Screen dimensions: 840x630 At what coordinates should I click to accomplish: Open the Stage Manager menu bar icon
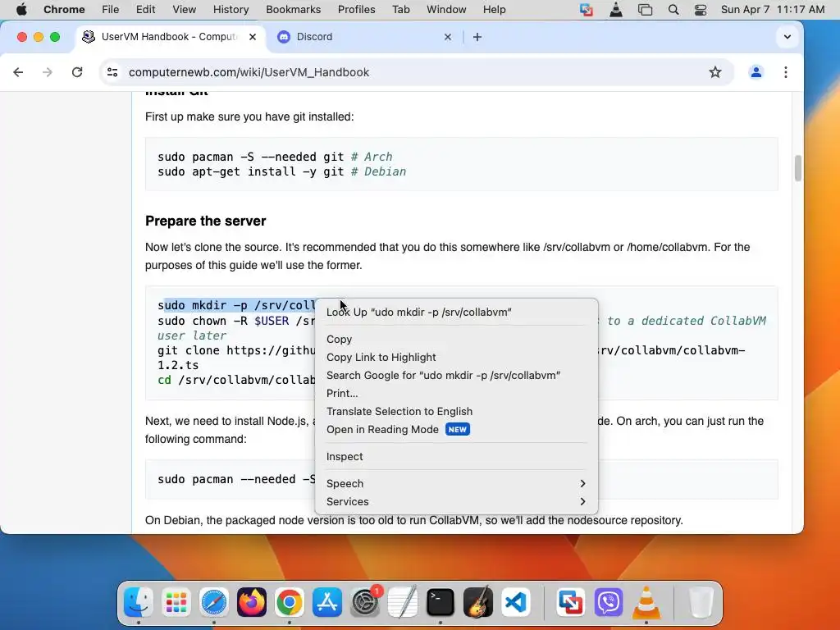[x=645, y=10]
